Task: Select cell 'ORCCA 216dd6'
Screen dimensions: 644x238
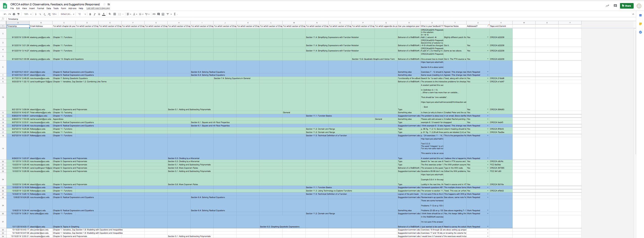Action: pyautogui.click(x=501, y=78)
